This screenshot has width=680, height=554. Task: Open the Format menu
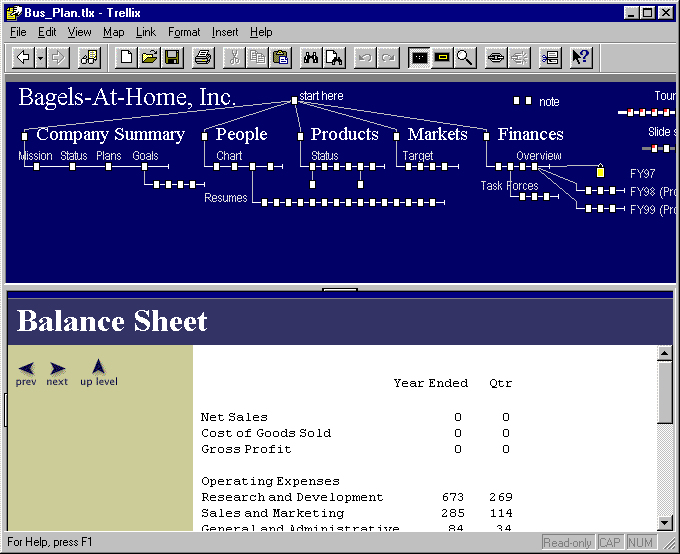click(184, 32)
